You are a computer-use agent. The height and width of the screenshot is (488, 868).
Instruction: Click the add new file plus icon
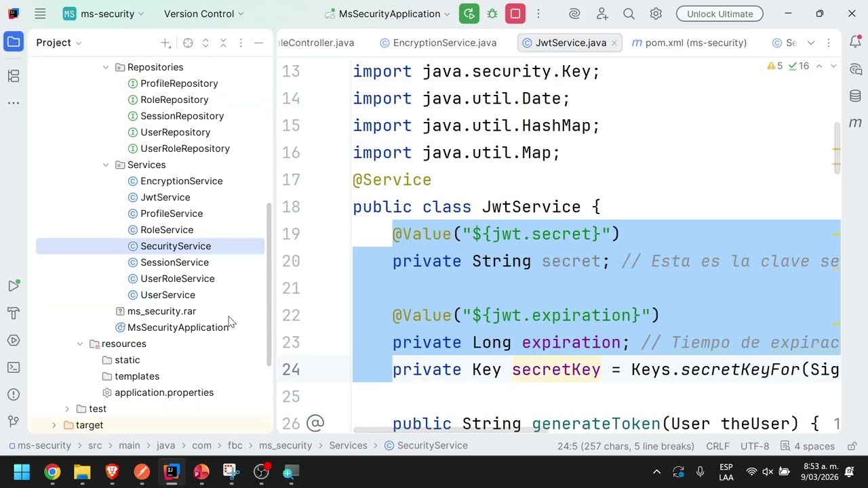coord(165,43)
